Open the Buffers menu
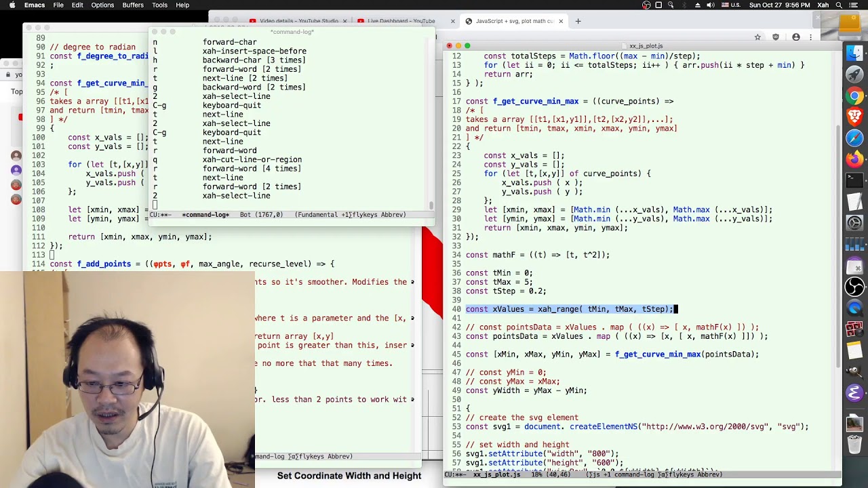Viewport: 868px width, 488px height. [133, 5]
